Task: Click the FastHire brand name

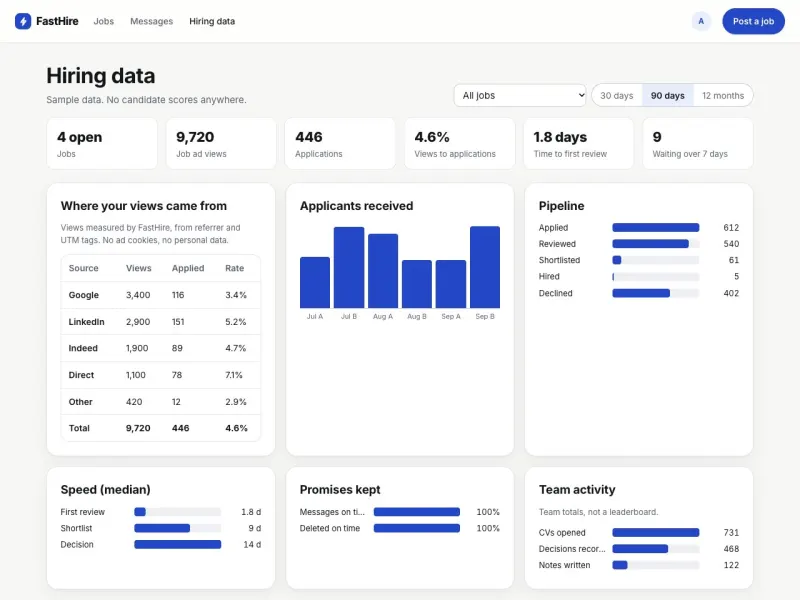Action: [x=57, y=21]
